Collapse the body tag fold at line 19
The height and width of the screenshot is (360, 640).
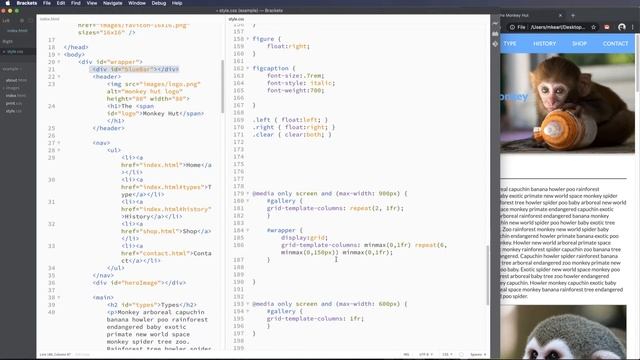(59, 54)
